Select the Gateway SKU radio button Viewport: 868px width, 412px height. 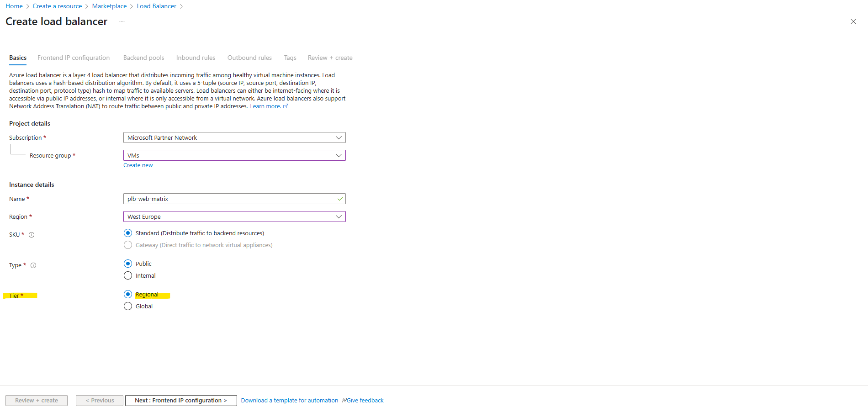pyautogui.click(x=128, y=245)
